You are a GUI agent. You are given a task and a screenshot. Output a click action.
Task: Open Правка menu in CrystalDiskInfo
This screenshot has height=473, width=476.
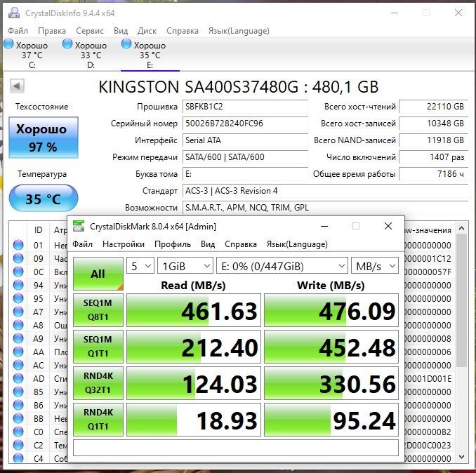pyautogui.click(x=52, y=31)
